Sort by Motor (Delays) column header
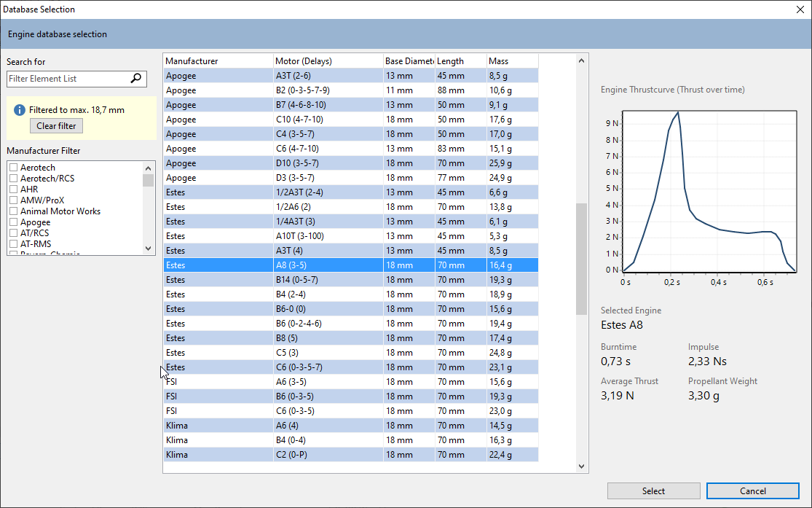The width and height of the screenshot is (812, 508). point(328,61)
